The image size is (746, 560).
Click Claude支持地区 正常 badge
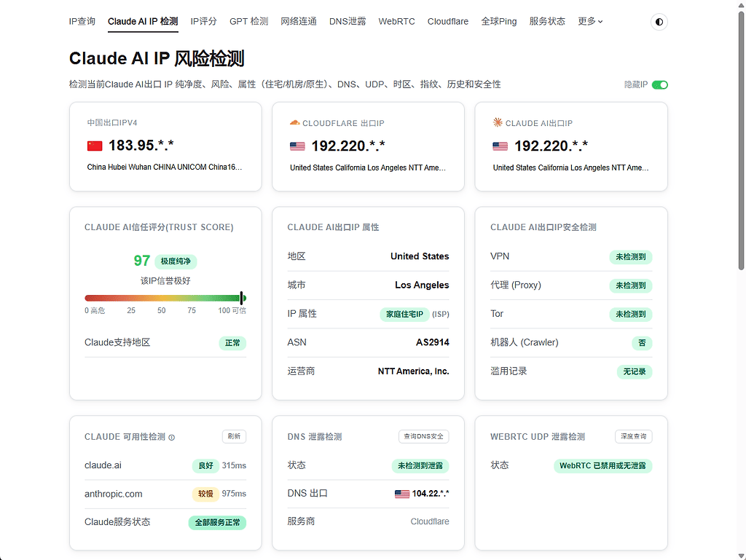click(x=232, y=343)
